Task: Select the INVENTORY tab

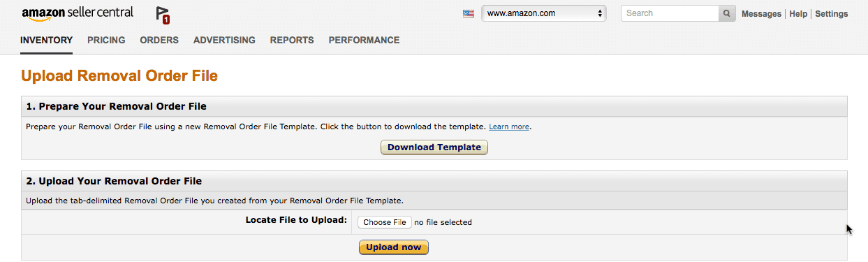Action: pyautogui.click(x=47, y=41)
